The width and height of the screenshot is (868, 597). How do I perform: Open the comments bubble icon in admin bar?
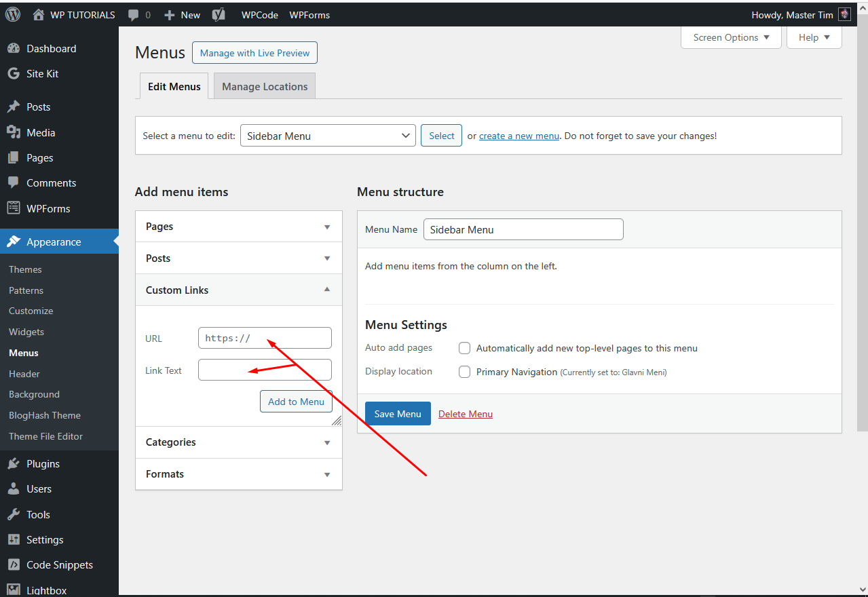click(134, 15)
